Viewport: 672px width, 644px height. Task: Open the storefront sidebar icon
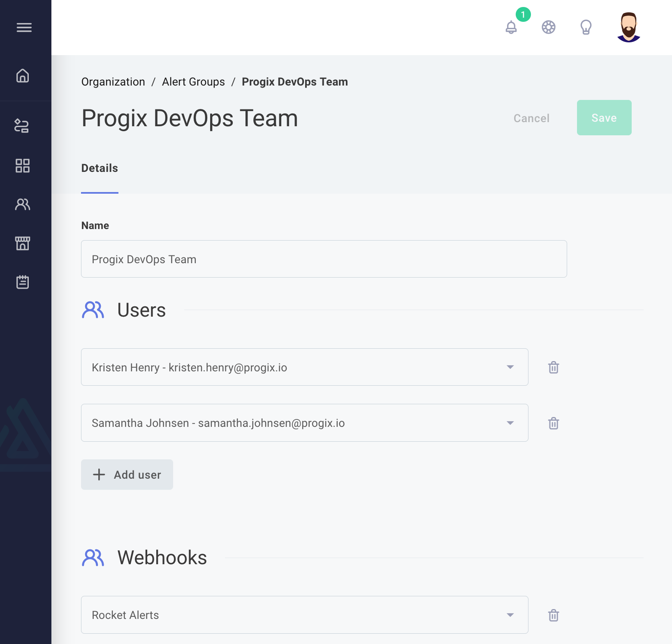pos(23,243)
